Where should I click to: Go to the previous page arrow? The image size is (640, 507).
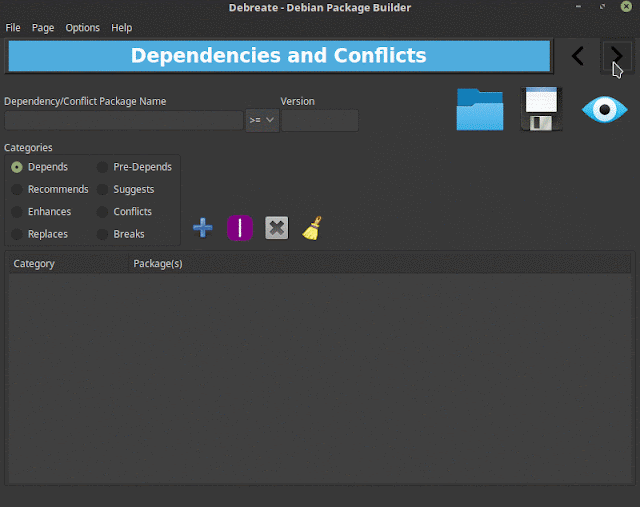coord(578,56)
